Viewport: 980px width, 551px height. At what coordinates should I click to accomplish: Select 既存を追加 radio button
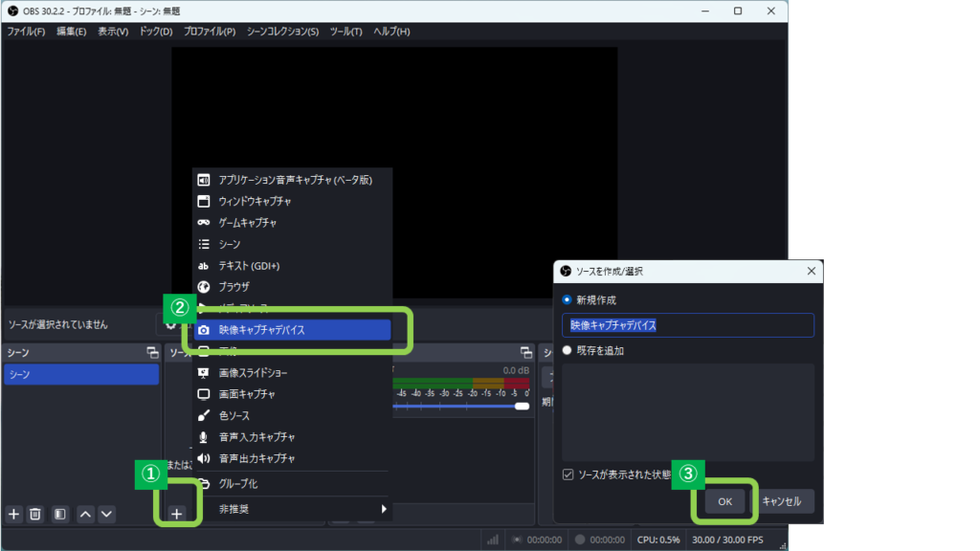tap(567, 350)
